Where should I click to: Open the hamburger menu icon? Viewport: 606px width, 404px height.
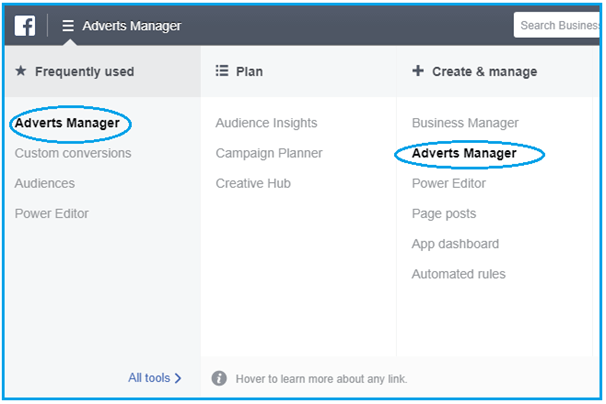[x=68, y=26]
